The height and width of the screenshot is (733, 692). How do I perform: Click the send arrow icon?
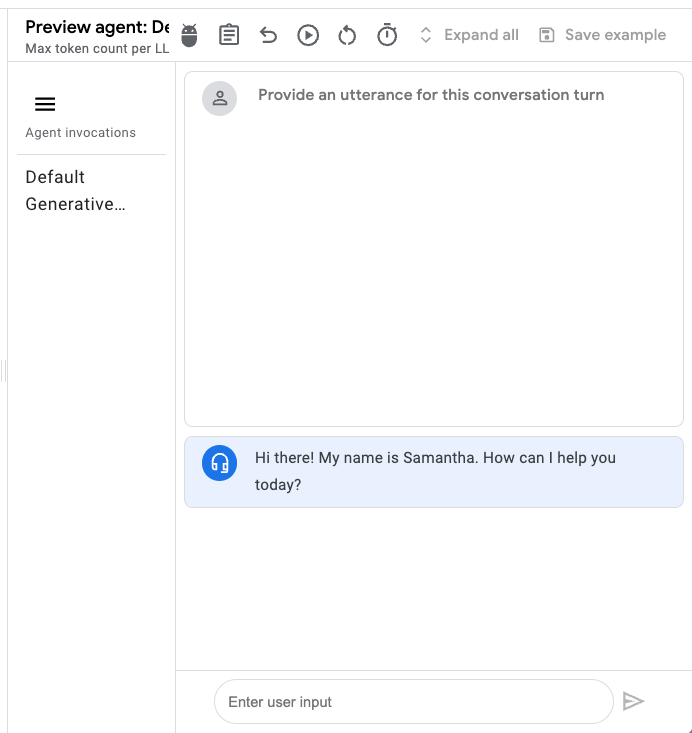point(634,701)
